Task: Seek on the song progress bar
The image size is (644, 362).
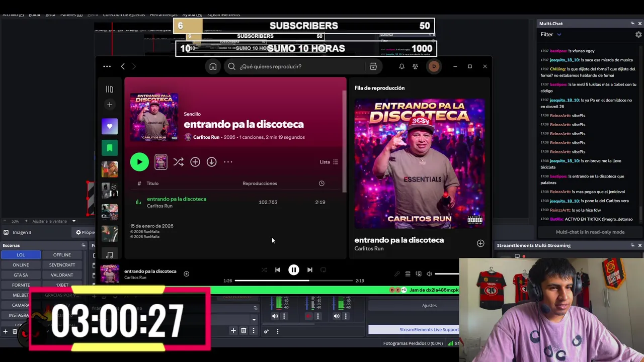Action: pyautogui.click(x=294, y=281)
